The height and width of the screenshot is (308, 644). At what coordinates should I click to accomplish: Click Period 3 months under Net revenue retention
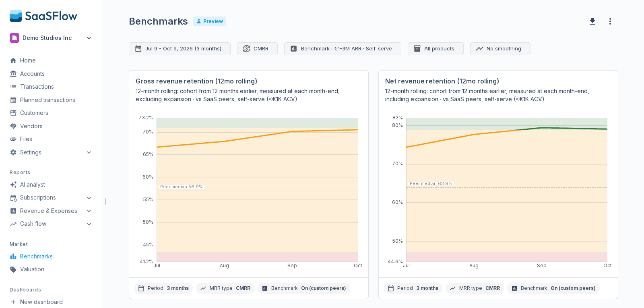[x=413, y=288]
